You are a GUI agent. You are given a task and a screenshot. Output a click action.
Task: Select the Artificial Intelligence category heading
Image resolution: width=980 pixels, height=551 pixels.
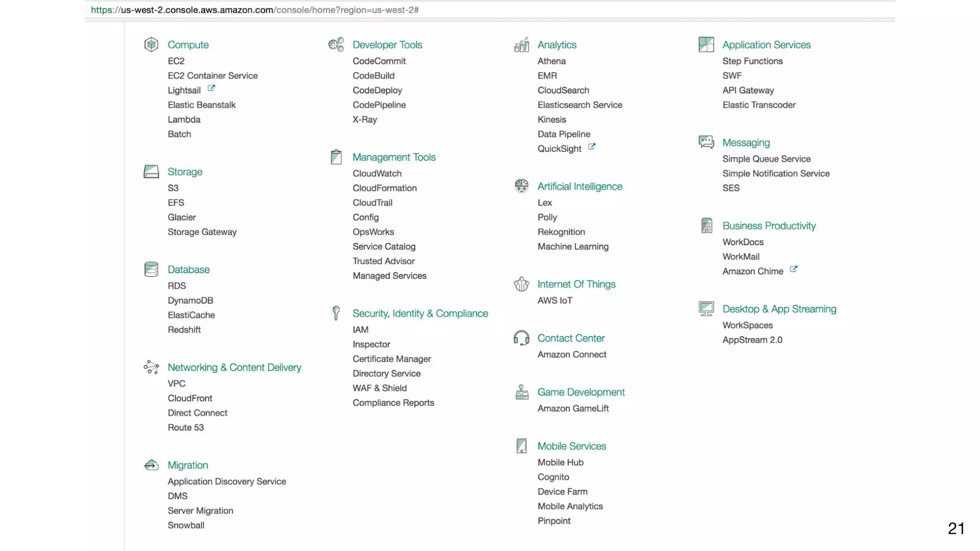point(579,187)
